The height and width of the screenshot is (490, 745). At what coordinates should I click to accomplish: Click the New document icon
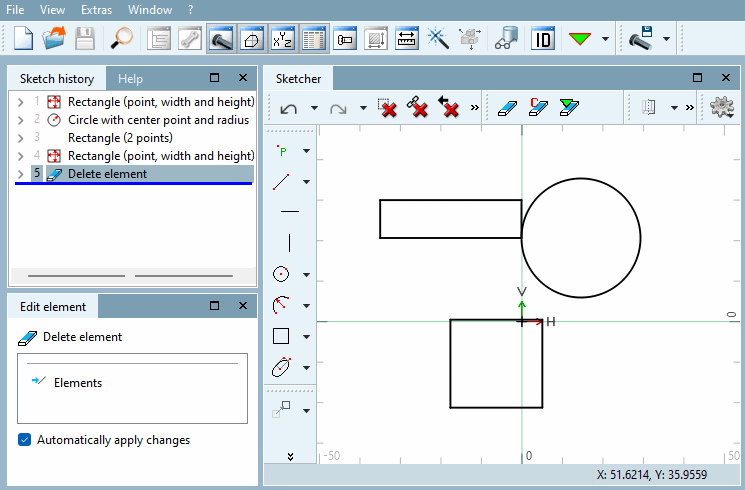coord(23,38)
